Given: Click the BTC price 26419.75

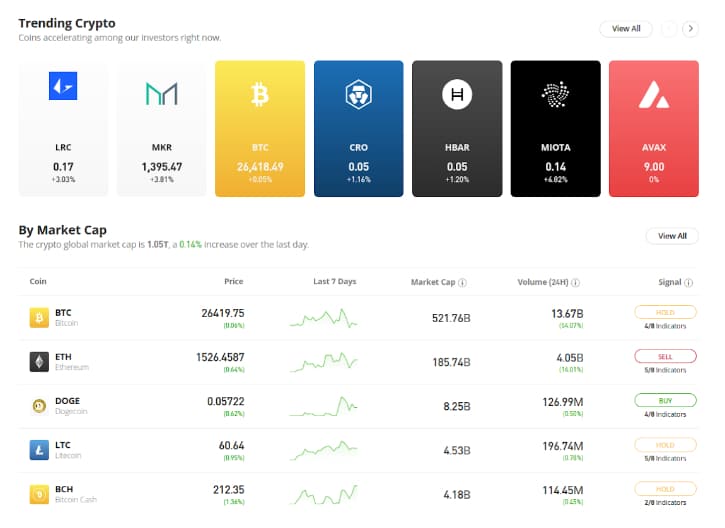Looking at the screenshot, I should point(223,313).
